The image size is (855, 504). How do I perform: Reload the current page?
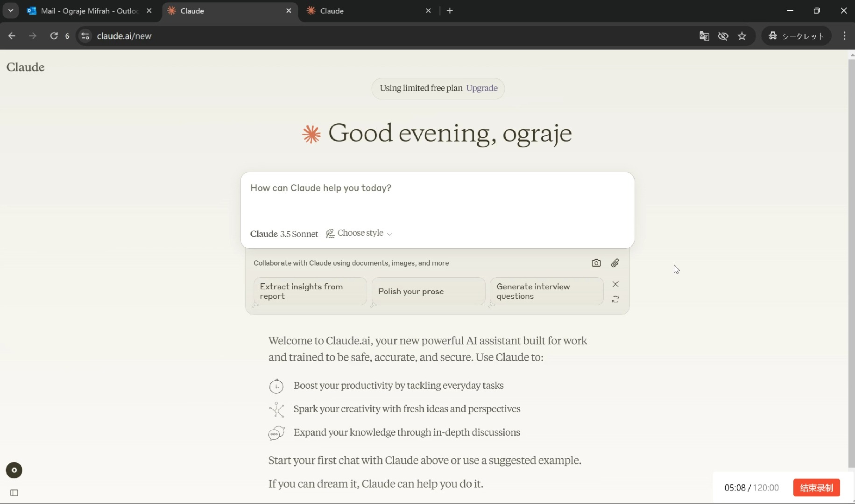click(x=54, y=36)
